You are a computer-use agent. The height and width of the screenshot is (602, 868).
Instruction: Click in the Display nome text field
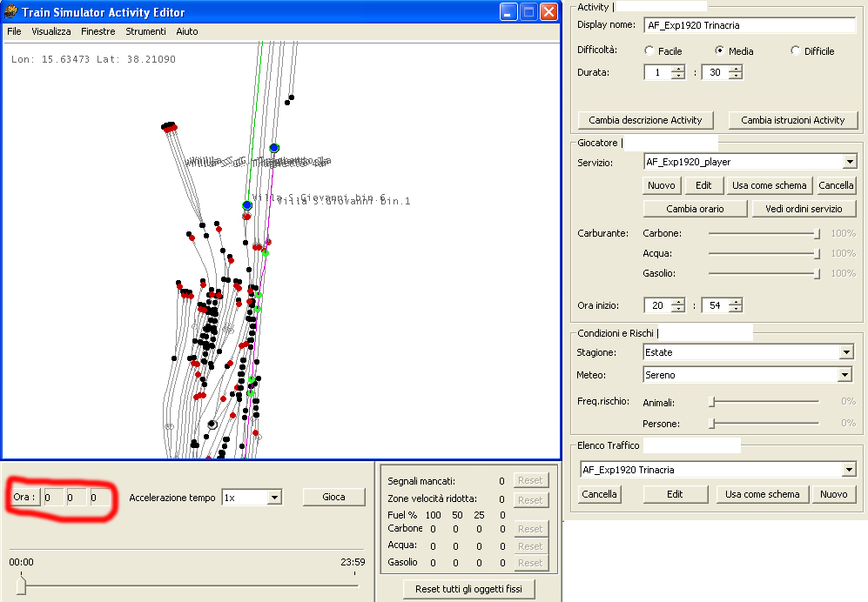pos(748,25)
